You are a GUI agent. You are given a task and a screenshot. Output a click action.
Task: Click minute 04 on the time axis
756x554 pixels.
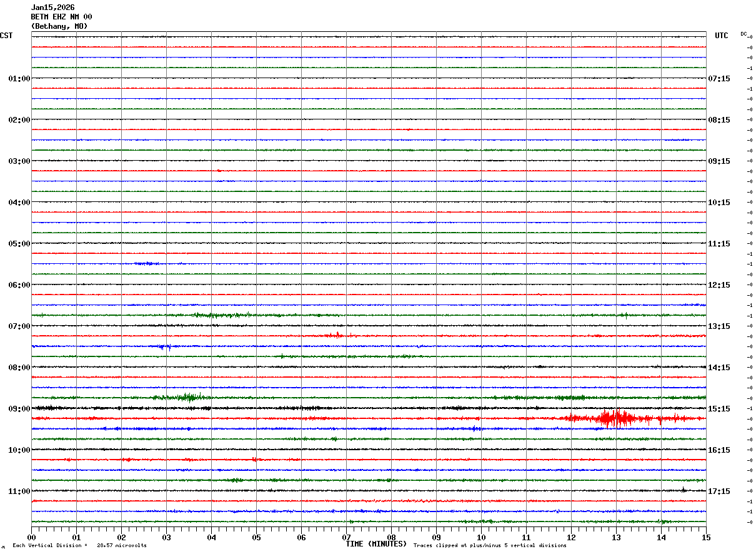tap(211, 537)
